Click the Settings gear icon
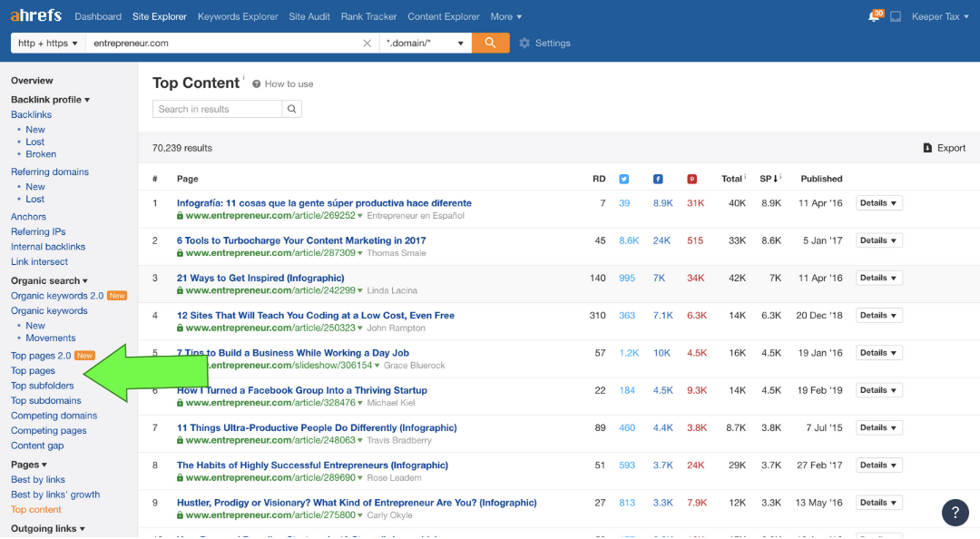This screenshot has width=980, height=539. 524,44
